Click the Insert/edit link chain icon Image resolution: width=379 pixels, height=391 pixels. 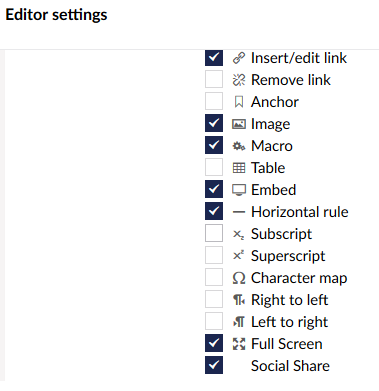(239, 58)
